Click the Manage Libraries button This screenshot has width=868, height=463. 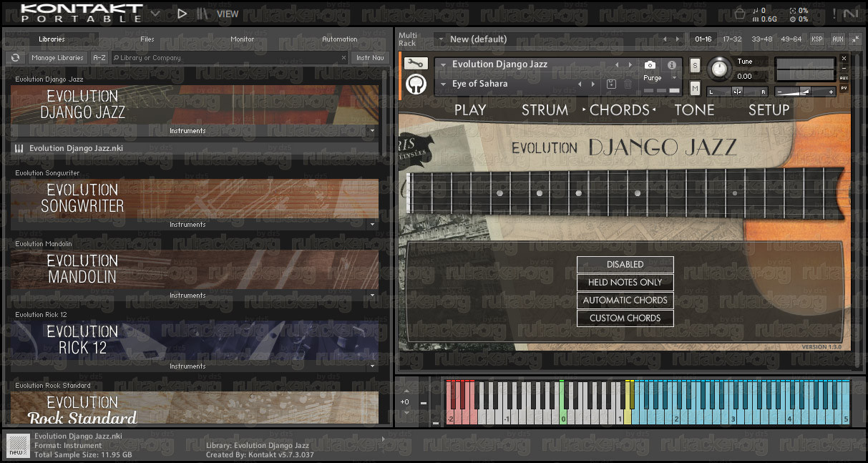[57, 58]
